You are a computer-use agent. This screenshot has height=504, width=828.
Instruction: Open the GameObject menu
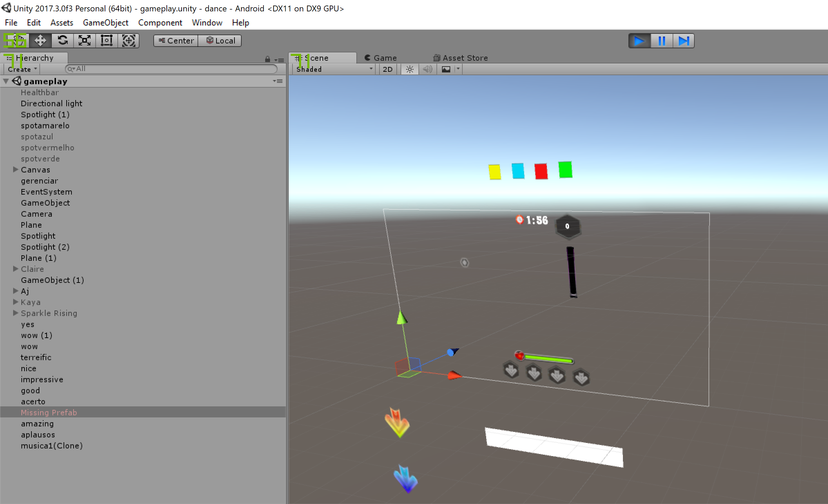pyautogui.click(x=106, y=23)
